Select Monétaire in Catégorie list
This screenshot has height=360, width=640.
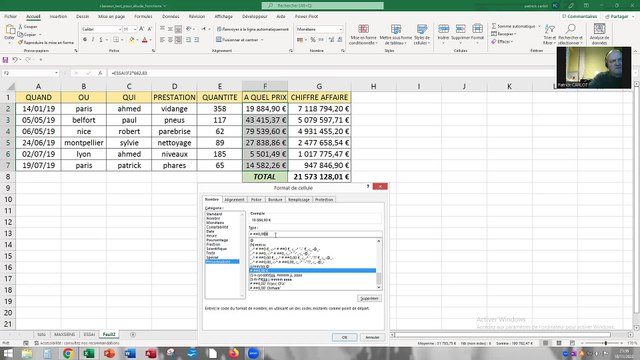[215, 223]
